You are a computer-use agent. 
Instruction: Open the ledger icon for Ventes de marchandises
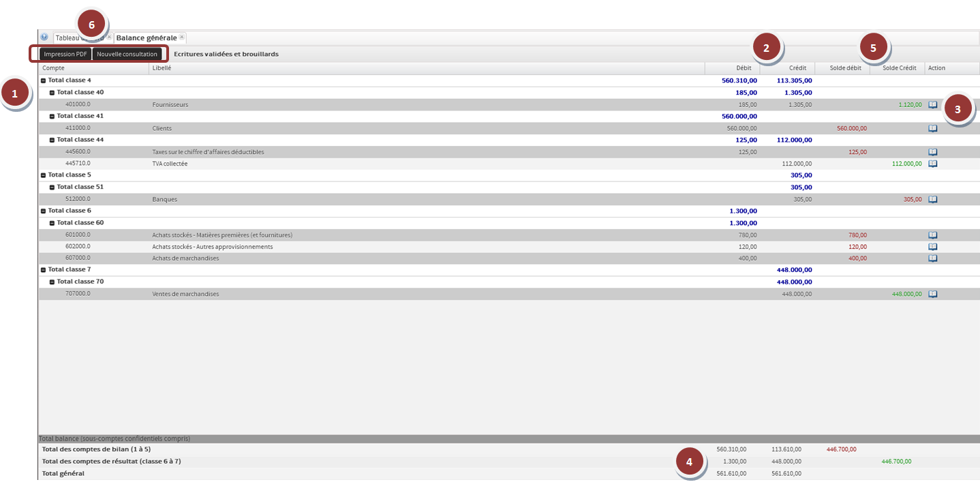tap(933, 293)
